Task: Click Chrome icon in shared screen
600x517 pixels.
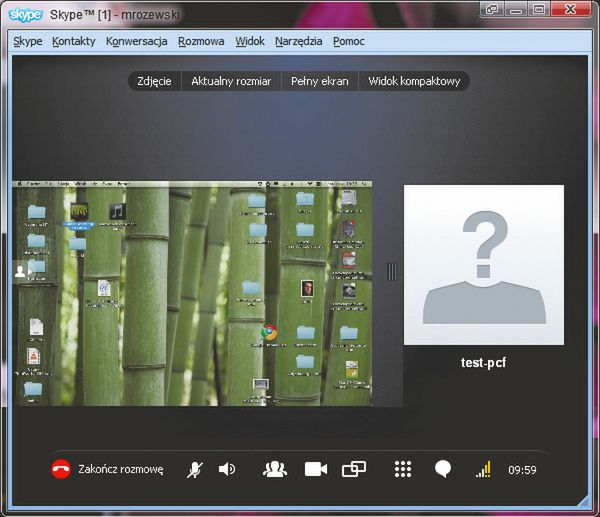Action: 269,333
